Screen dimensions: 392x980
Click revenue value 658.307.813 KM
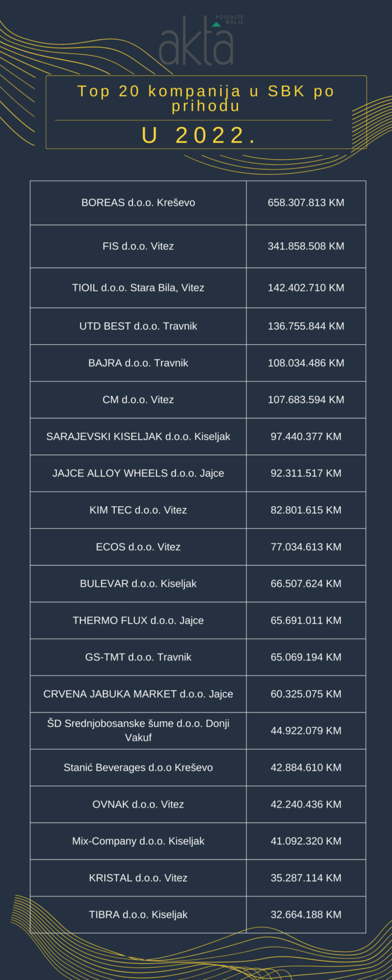tap(306, 203)
